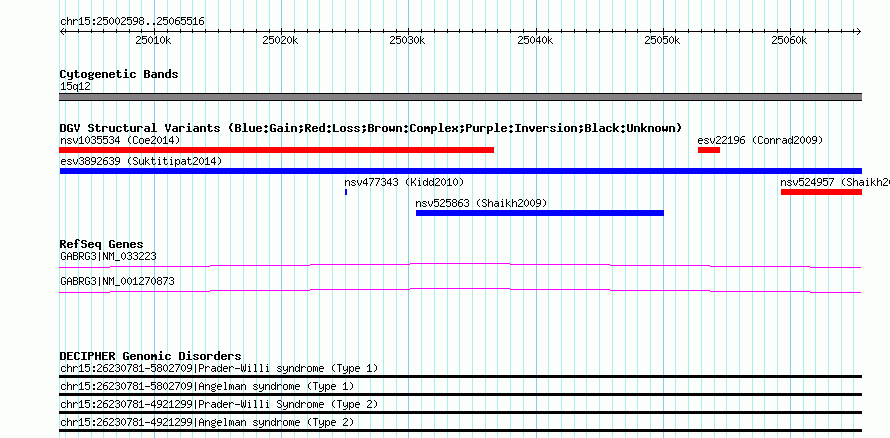Open Angelman syndrome (Type 1) entry
Image resolution: width=890 pixels, height=438 pixels.
click(207, 386)
